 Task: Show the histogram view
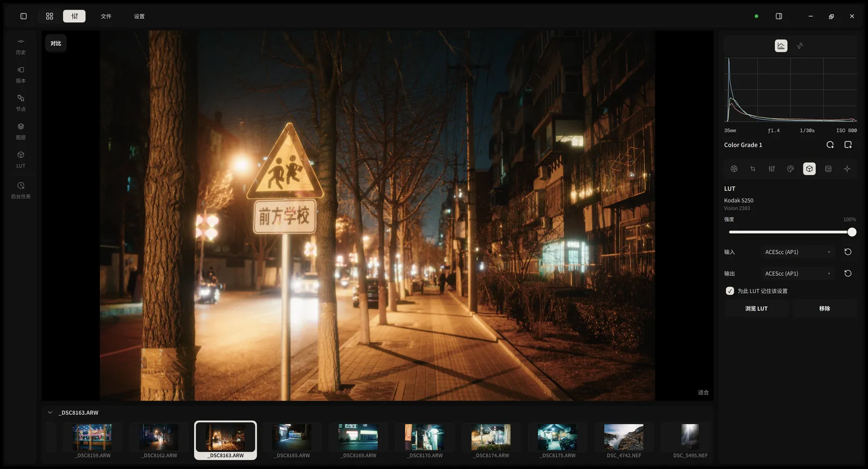[781, 46]
